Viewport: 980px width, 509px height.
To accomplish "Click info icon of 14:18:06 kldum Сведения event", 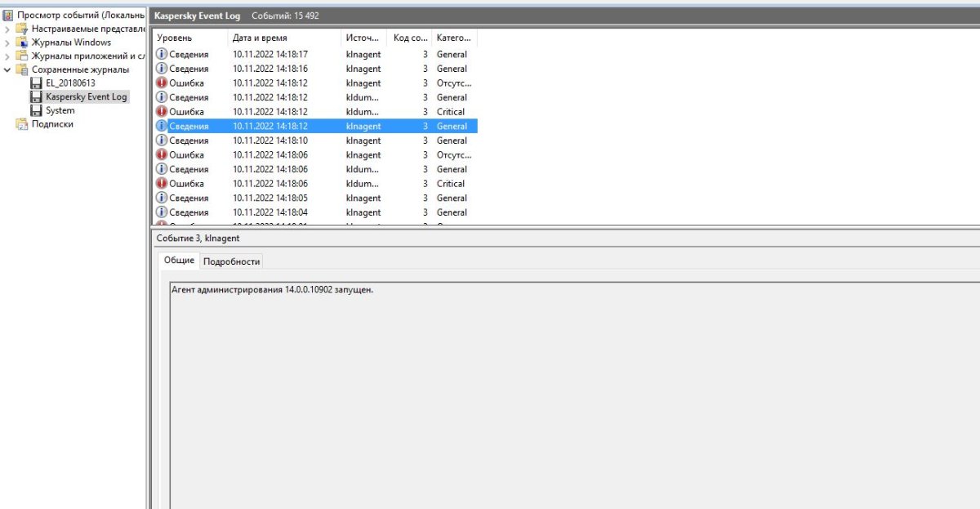I will pyautogui.click(x=161, y=169).
